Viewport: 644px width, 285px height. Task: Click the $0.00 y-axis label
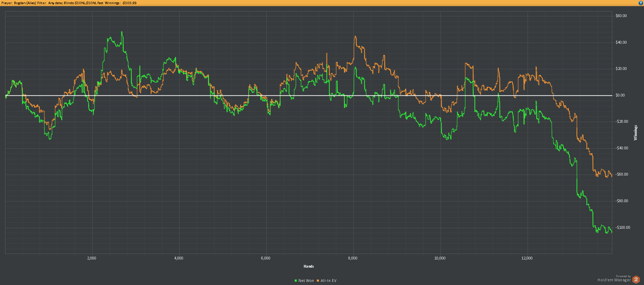(620, 95)
